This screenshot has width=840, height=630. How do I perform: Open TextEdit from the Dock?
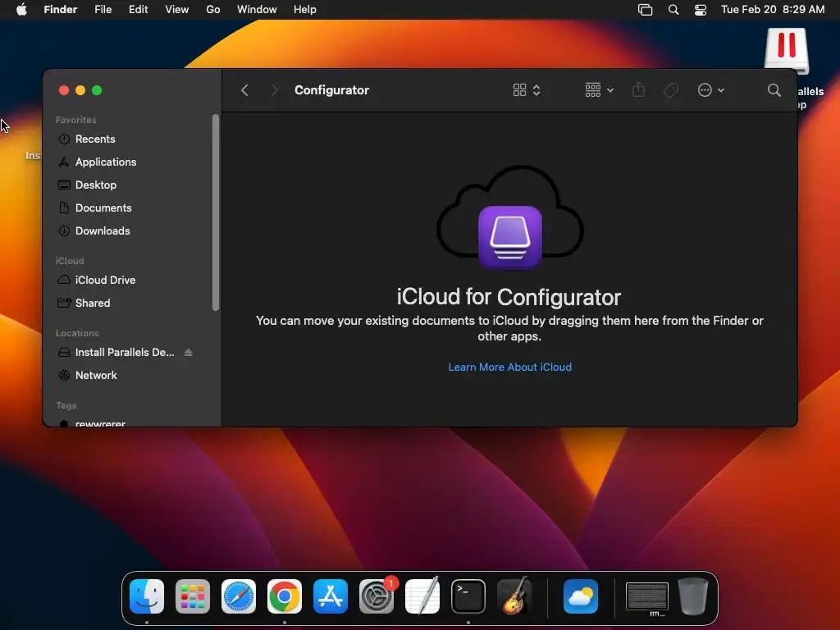(422, 596)
